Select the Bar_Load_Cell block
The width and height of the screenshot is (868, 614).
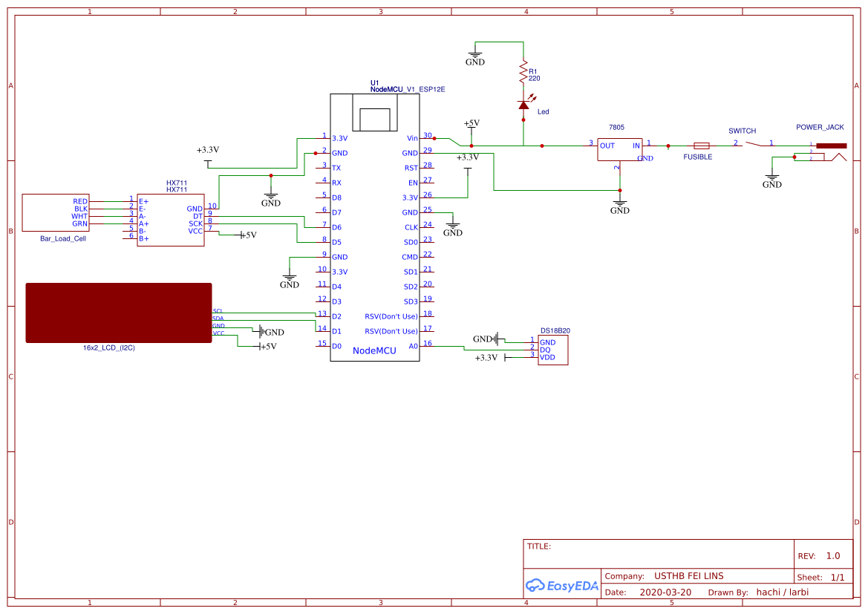tap(54, 212)
